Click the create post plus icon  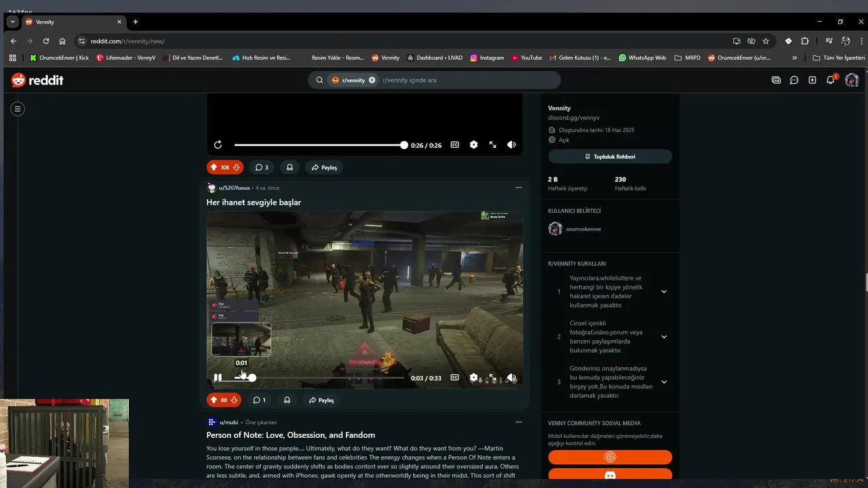[812, 80]
